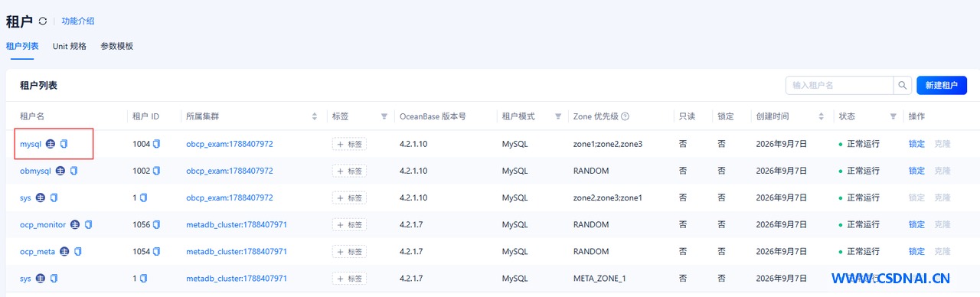Viewport: 980px width, 297px height.
Task: Click 锁定 for the ocp_meta tenant
Action: click(916, 251)
